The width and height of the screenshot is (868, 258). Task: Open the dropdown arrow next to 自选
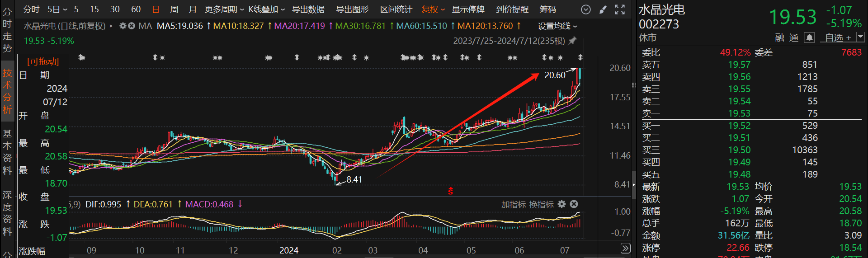[x=860, y=37]
